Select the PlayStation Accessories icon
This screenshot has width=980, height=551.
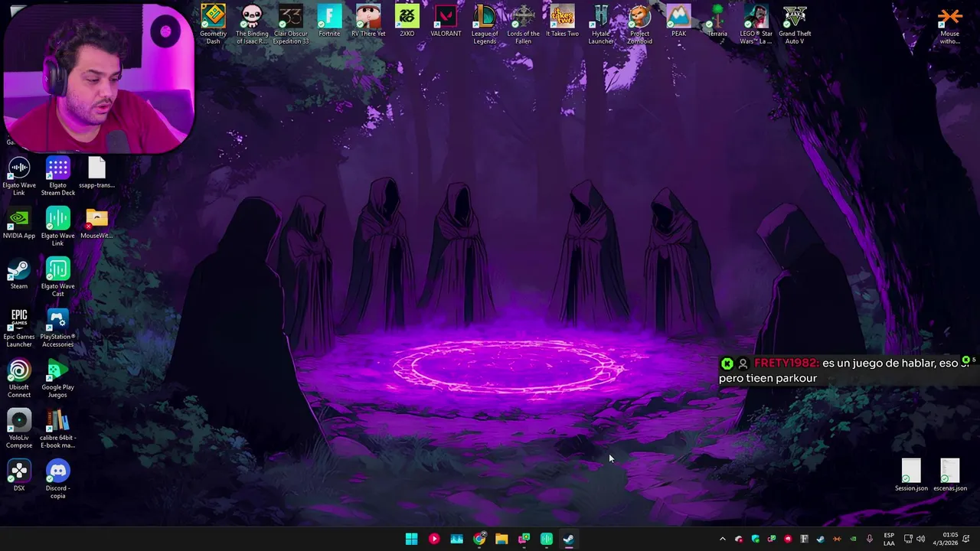58,328
